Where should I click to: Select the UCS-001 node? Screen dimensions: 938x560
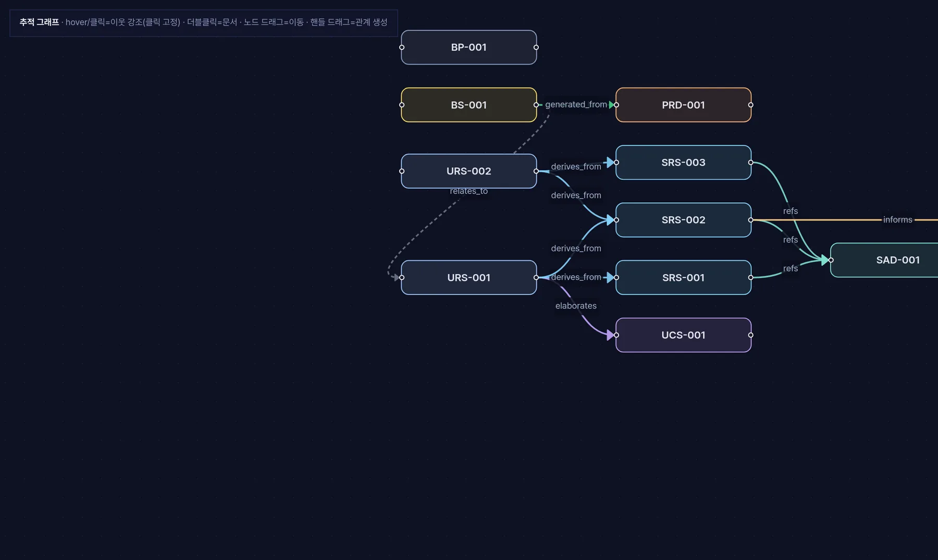coord(683,335)
